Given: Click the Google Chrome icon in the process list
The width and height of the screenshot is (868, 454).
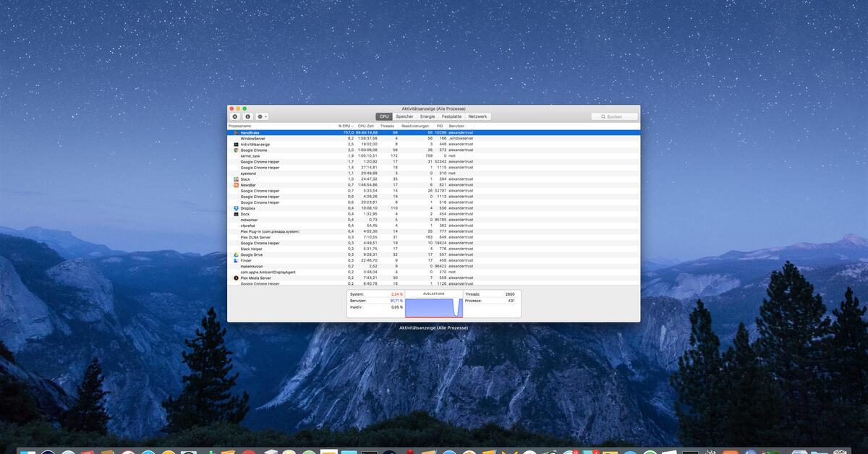Looking at the screenshot, I should coord(236,150).
